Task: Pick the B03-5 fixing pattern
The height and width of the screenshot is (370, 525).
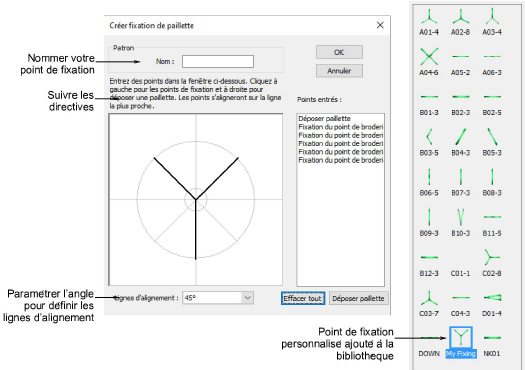Action: click(429, 142)
